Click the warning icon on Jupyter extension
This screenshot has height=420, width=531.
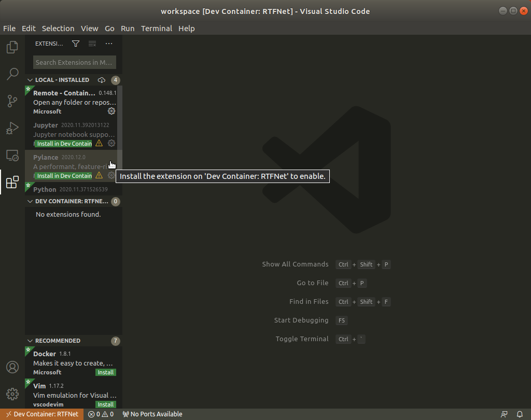pos(99,143)
